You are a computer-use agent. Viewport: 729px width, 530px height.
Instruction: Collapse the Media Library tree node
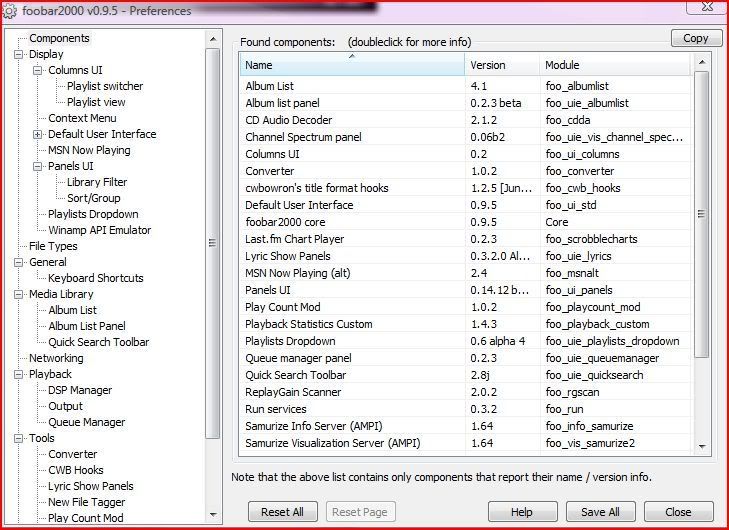tap(19, 295)
